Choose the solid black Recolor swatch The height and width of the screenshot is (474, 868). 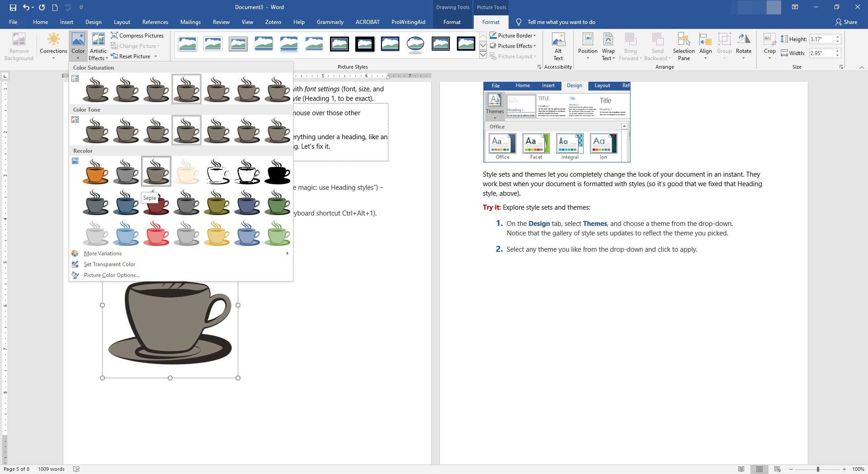277,171
